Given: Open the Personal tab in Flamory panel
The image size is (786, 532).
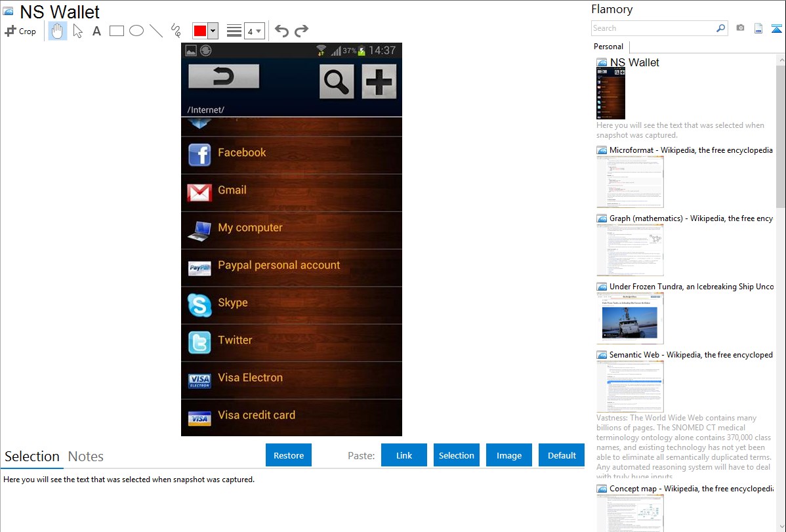Looking at the screenshot, I should click(608, 47).
